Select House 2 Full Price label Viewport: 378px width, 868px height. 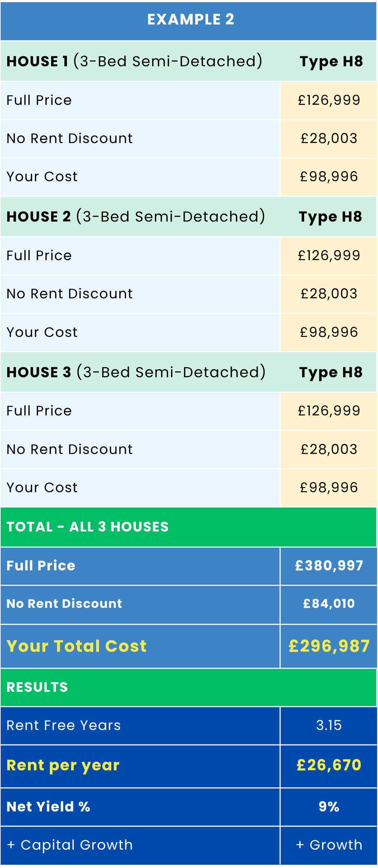[39, 255]
